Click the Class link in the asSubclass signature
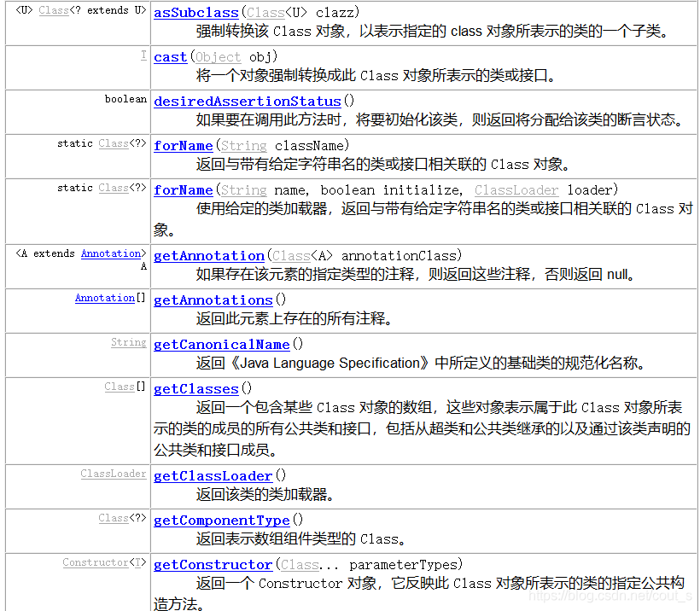The width and height of the screenshot is (700, 611). tap(265, 12)
